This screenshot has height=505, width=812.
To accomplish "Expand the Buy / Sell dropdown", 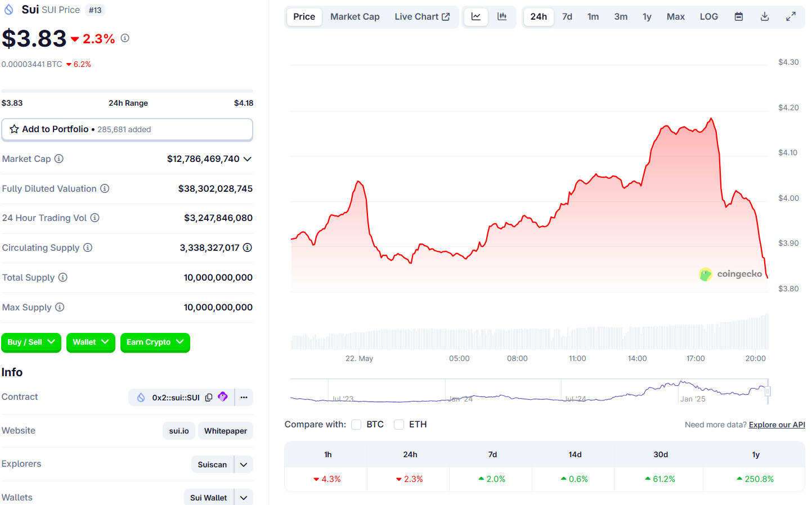I will 32,342.
